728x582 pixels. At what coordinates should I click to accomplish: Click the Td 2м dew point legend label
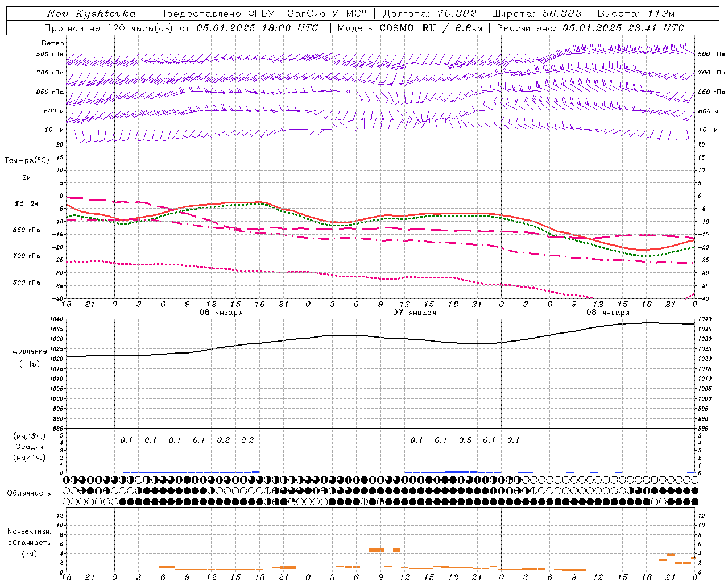click(26, 203)
